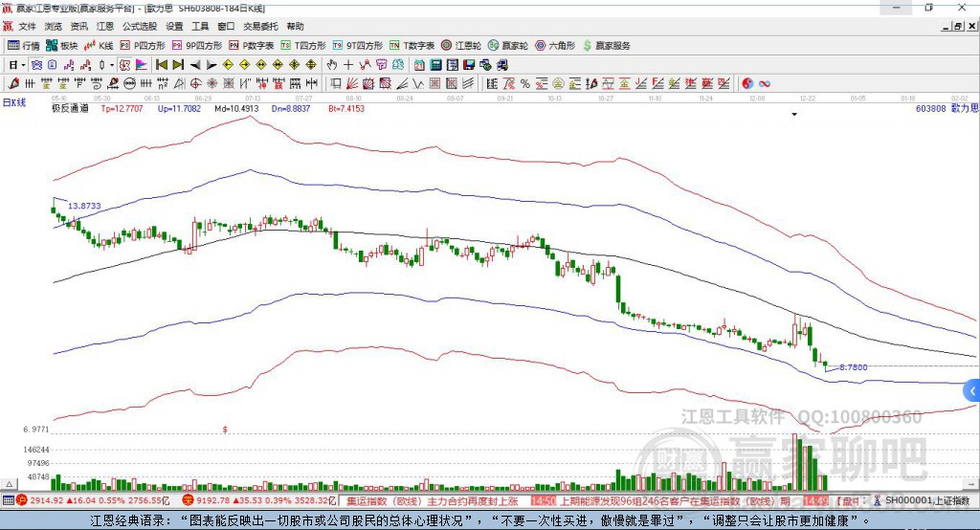Click the Shanghai index 2914.92 status entry

click(93, 500)
